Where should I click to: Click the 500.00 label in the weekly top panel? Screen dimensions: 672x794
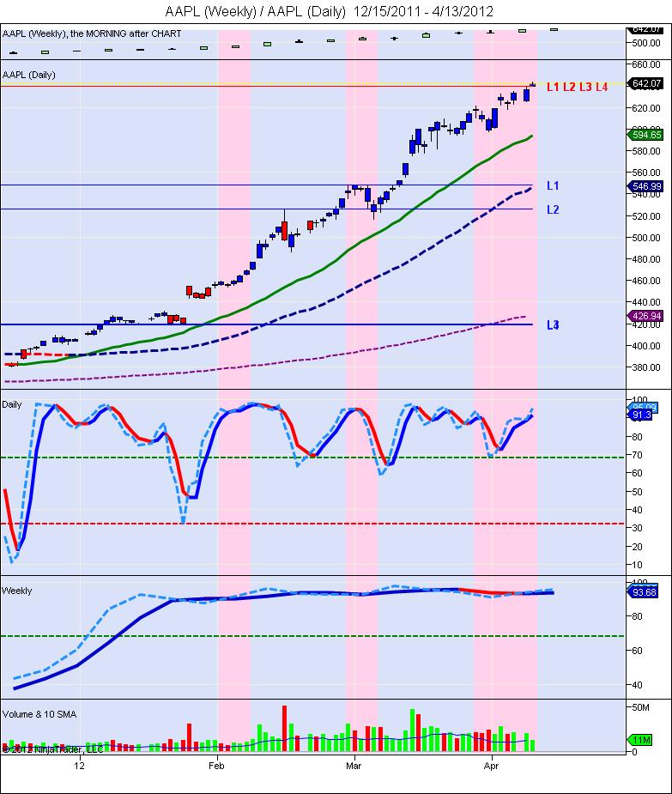[645, 43]
